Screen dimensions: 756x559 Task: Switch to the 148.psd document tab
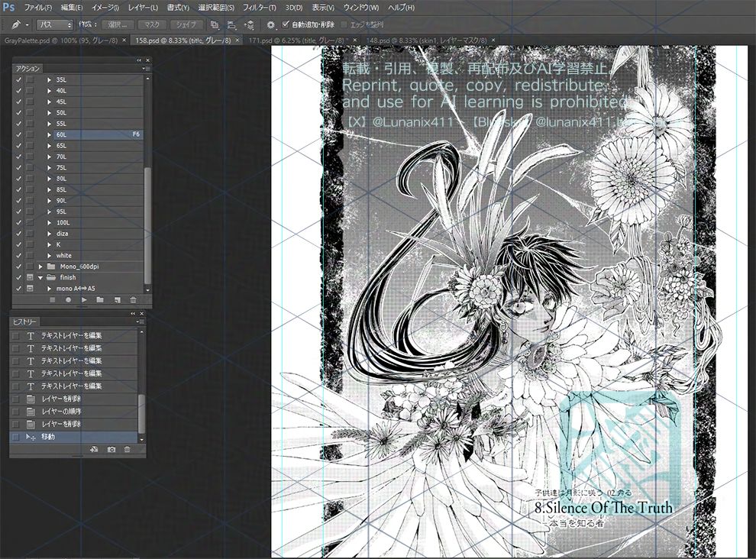coord(427,40)
